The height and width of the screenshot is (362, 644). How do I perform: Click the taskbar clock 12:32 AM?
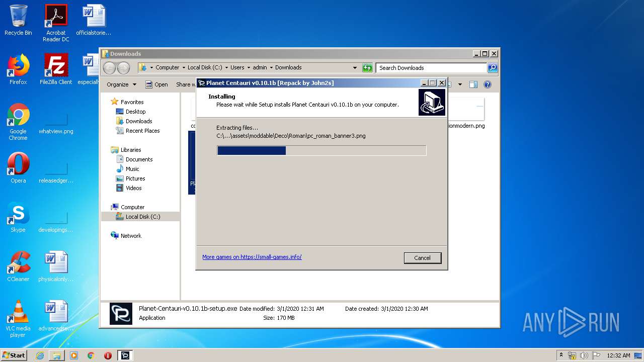coord(618,355)
